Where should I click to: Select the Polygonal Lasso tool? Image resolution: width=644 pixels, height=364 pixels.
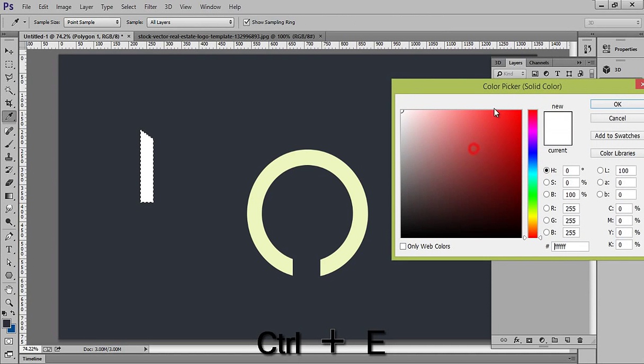point(9,78)
